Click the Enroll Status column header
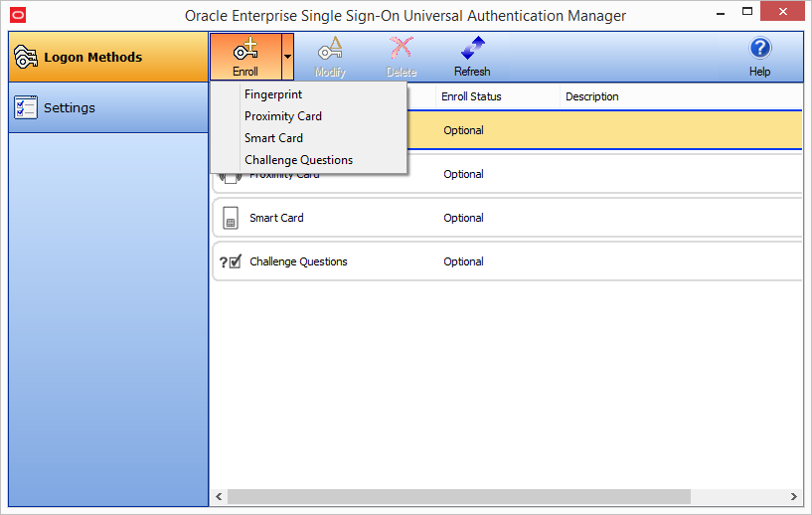The width and height of the screenshot is (812, 515). point(498,96)
